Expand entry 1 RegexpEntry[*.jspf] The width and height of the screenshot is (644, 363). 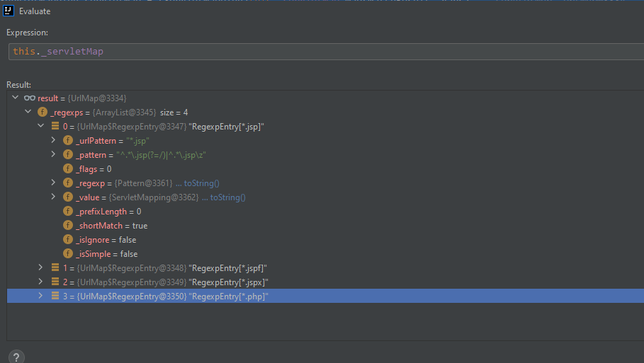pyautogui.click(x=40, y=267)
